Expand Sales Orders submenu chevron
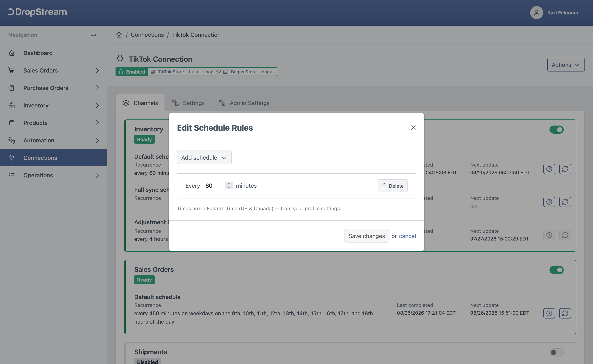 [97, 70]
